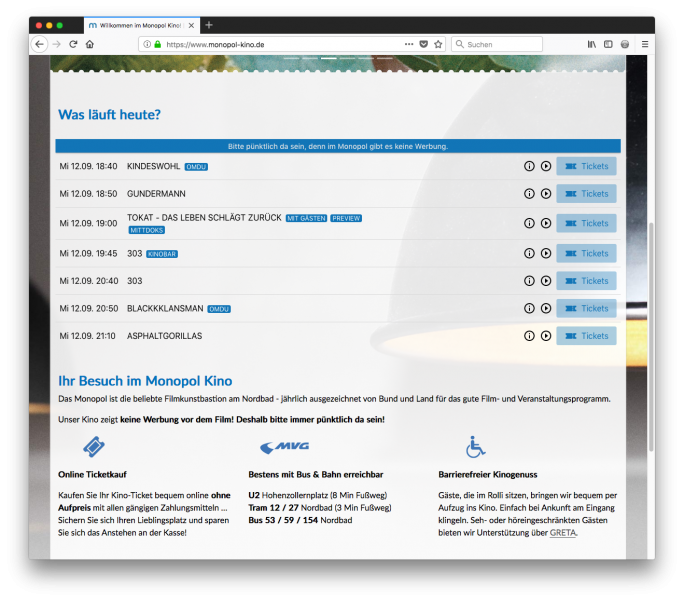
Task: Show info for 303 at 20:40
Action: (529, 281)
